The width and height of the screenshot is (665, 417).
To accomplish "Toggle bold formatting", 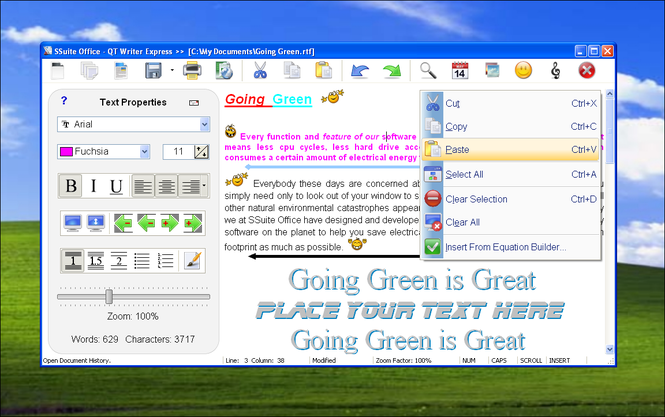I will pyautogui.click(x=71, y=186).
